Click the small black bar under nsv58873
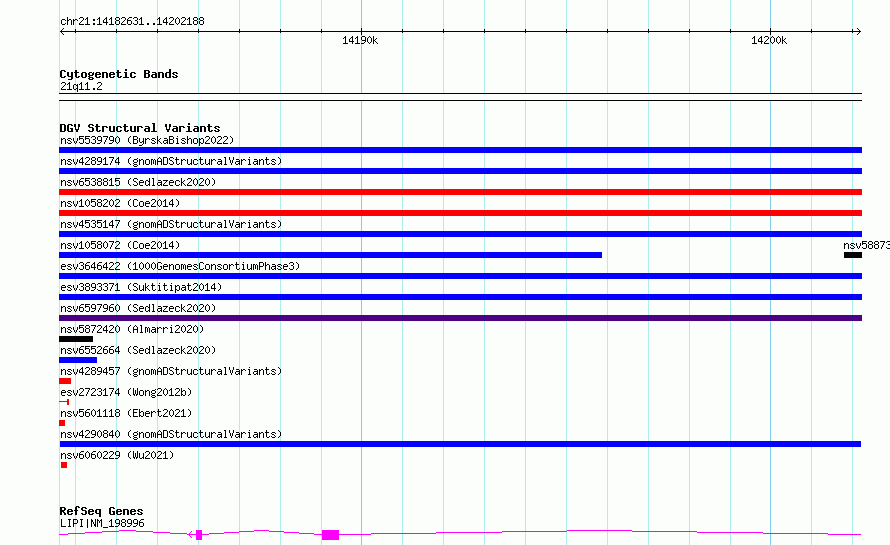 853,255
